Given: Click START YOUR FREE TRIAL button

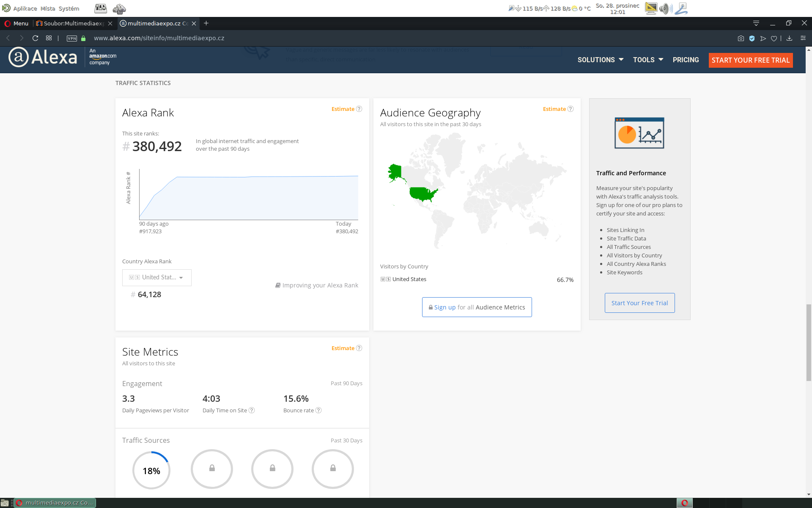Looking at the screenshot, I should [750, 60].
